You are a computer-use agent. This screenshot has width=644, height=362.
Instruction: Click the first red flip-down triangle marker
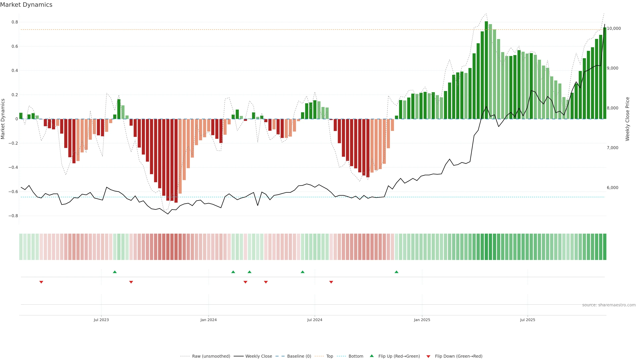coord(41,282)
